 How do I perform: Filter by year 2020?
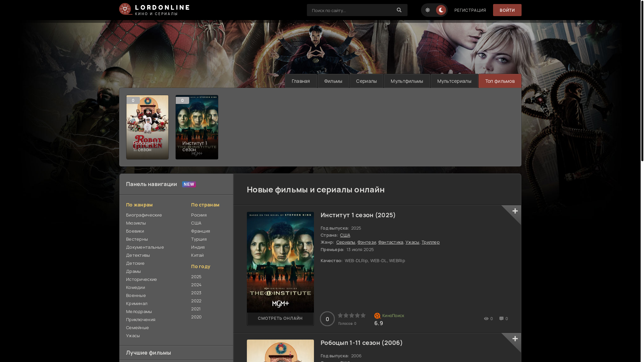pos(196,317)
